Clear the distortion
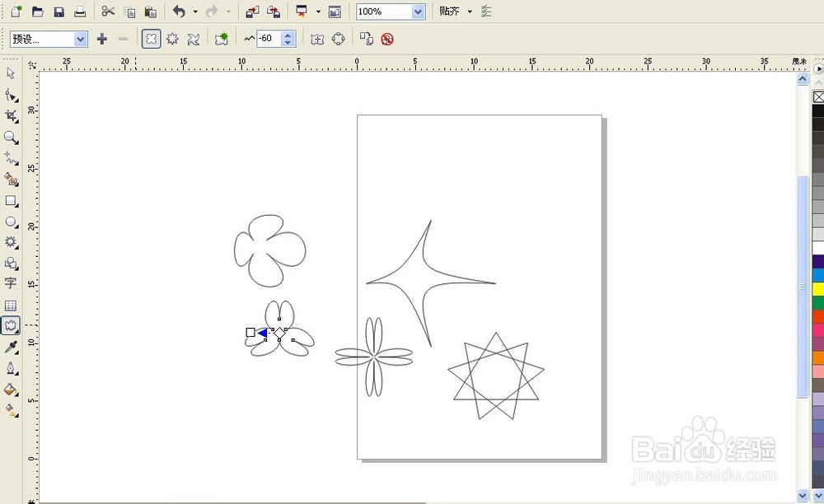Viewport: 824px width, 504px height. point(387,39)
